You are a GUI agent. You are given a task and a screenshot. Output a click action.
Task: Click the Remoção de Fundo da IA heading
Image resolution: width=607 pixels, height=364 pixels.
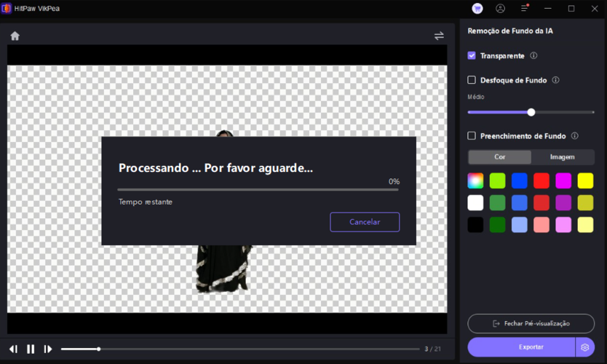[x=510, y=31]
